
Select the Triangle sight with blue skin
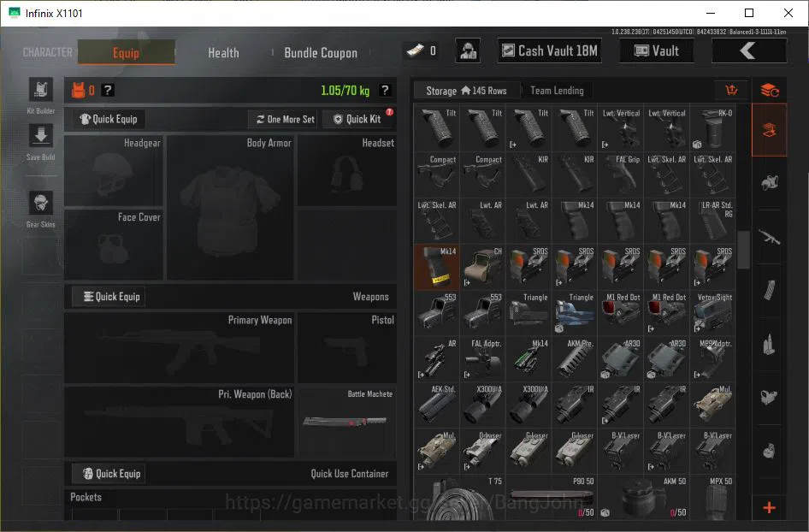[x=574, y=313]
